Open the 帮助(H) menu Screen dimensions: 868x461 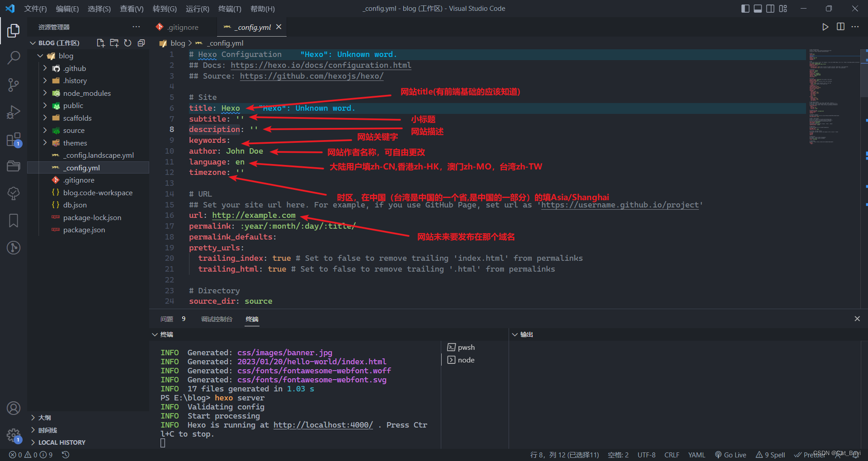click(262, 9)
